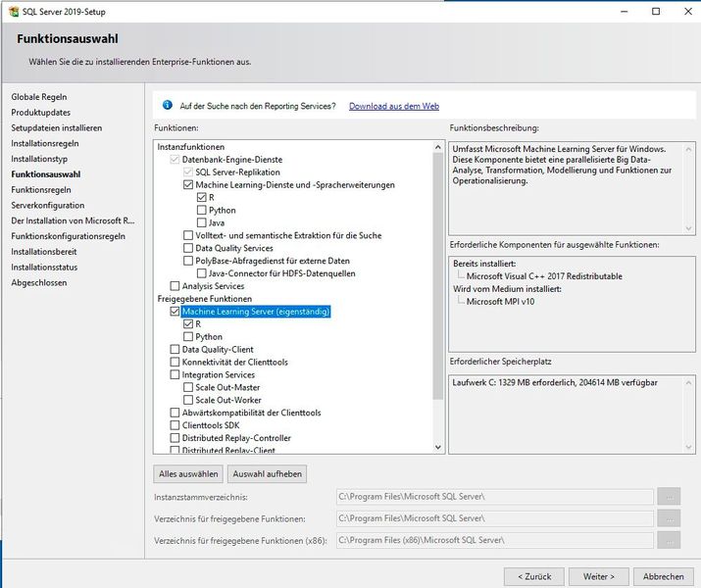Cancel setup with Abbrechen button
This screenshot has width=701, height=588.
click(x=664, y=577)
